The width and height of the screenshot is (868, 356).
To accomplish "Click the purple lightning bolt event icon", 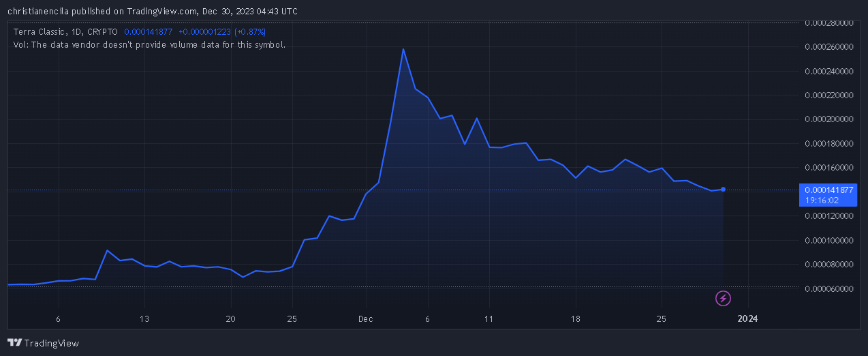I will 724,298.
